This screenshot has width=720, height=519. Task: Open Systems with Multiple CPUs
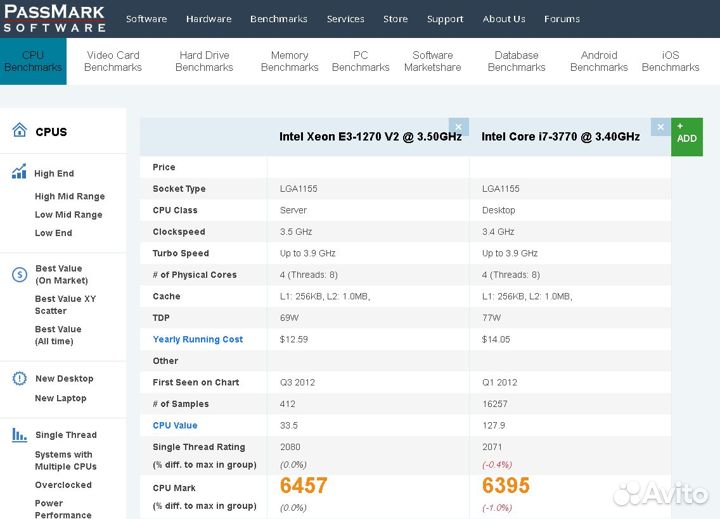coord(66,460)
